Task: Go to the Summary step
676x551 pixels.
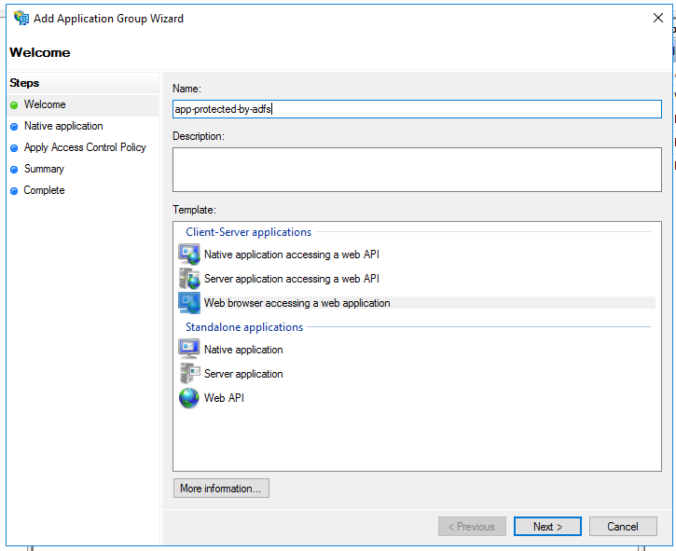Action: point(44,169)
